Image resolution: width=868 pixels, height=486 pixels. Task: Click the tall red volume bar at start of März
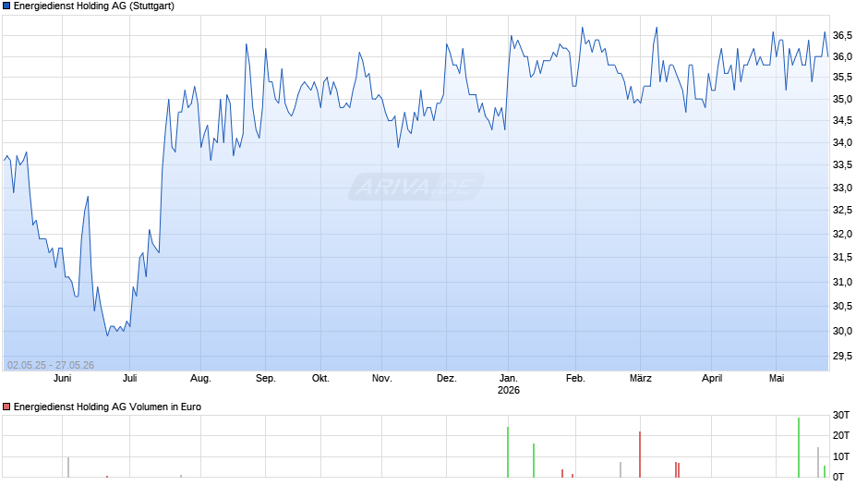(640, 455)
